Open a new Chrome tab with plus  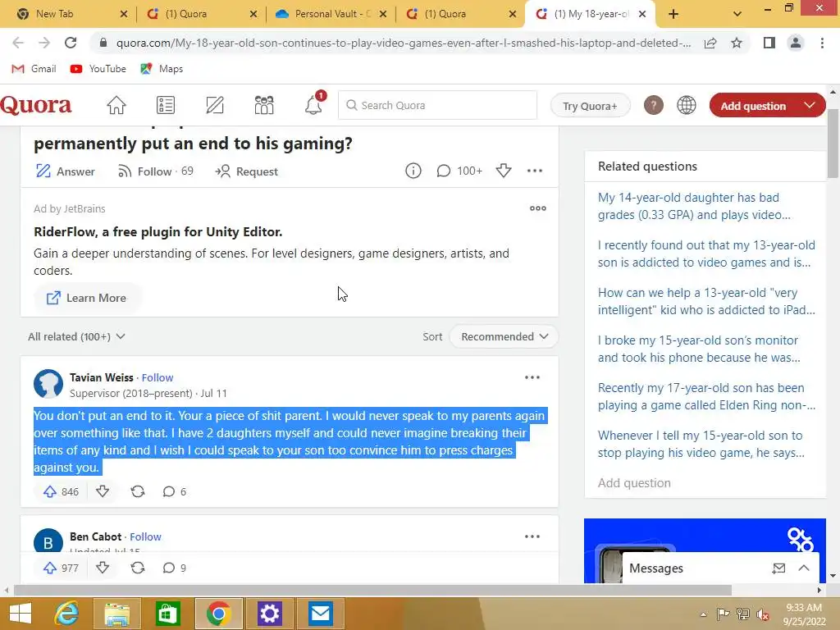pos(673,14)
